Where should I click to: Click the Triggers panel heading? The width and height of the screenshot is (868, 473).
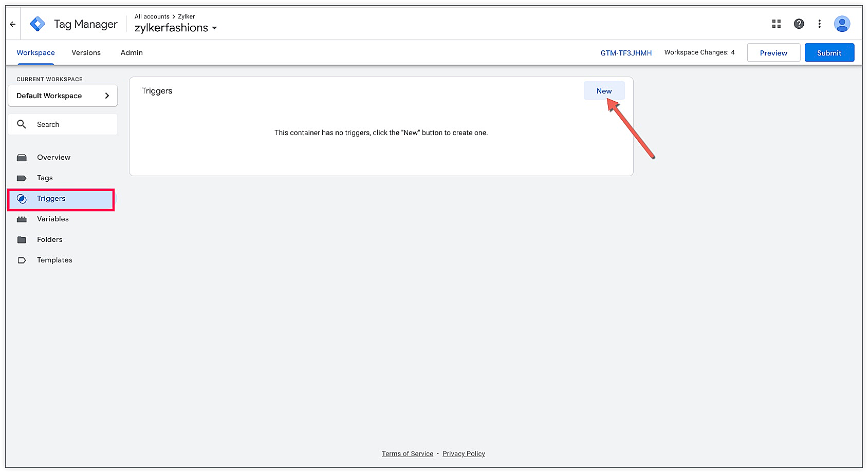[157, 91]
